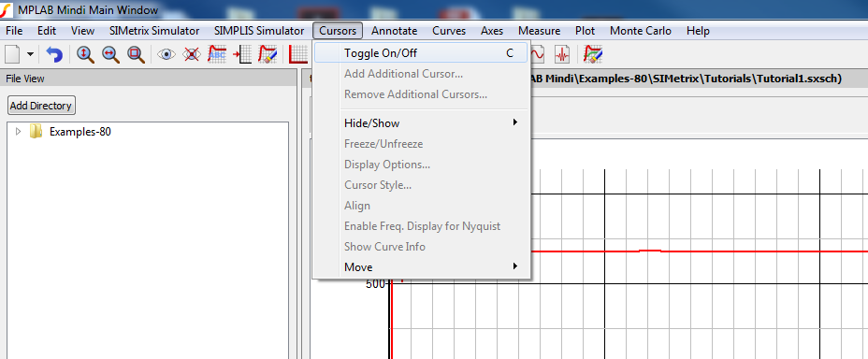Click the red sine wave icon
The width and height of the screenshot is (868, 359).
coord(538,54)
